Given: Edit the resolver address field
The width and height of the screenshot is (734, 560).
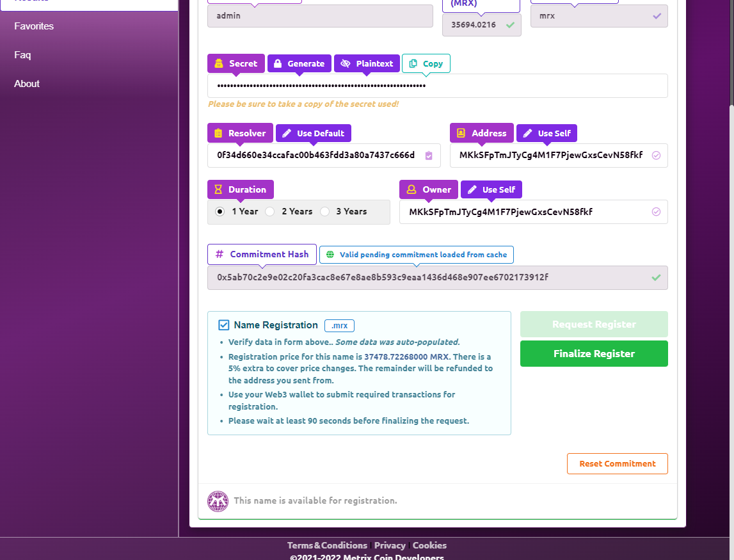Looking at the screenshot, I should pyautogui.click(x=324, y=156).
